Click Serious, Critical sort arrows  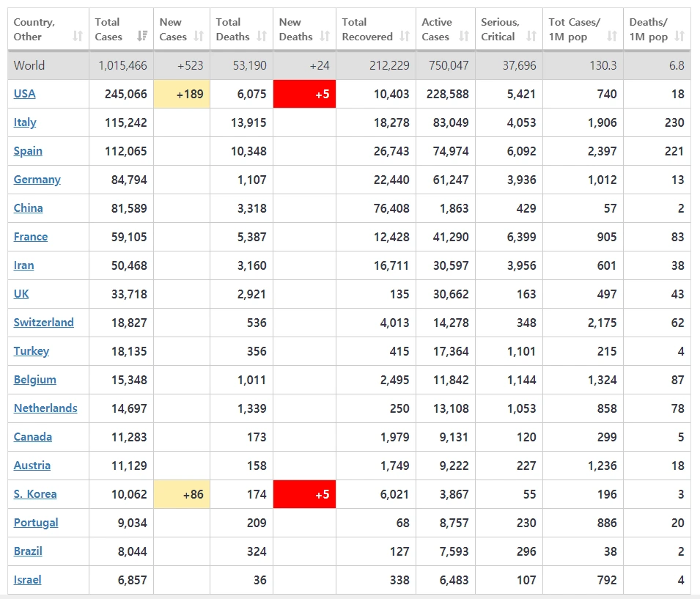[x=531, y=36]
